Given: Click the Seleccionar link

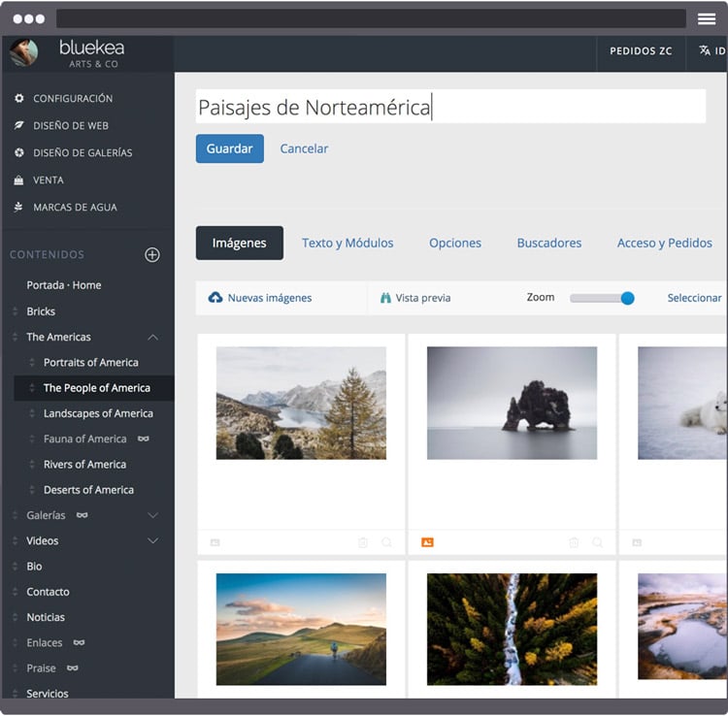Looking at the screenshot, I should 694,298.
